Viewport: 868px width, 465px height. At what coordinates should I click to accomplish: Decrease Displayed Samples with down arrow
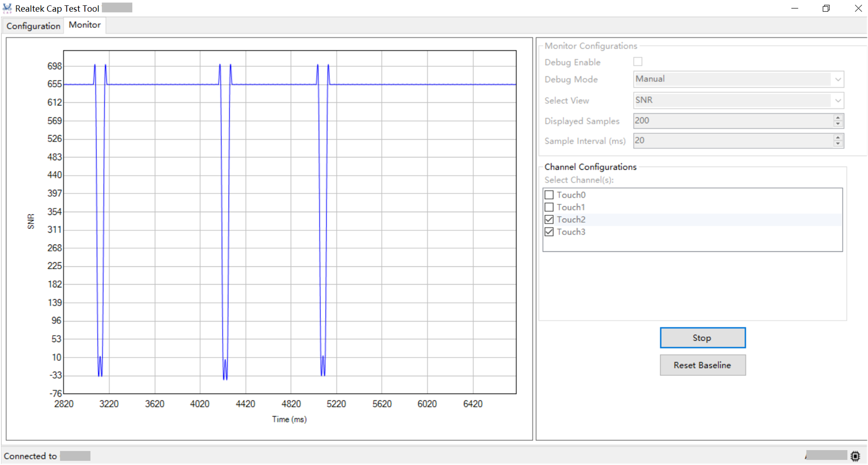point(838,124)
